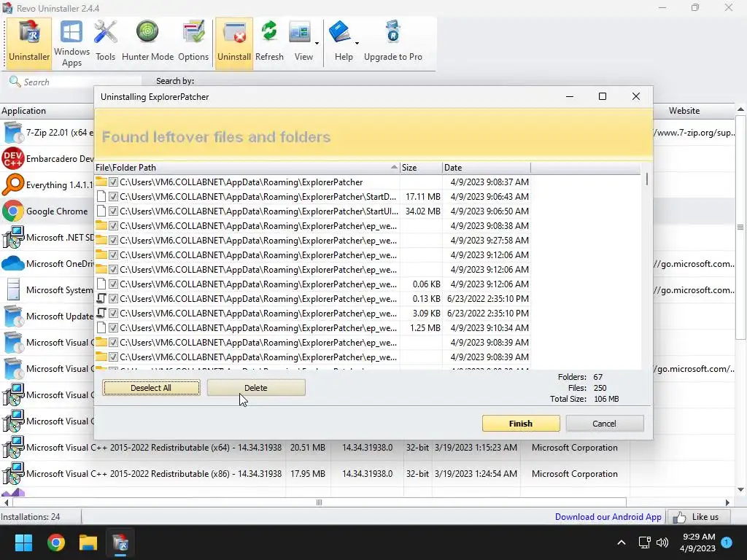Open the Options toolbar icon
Viewport: 747px width, 560px height.
click(193, 43)
